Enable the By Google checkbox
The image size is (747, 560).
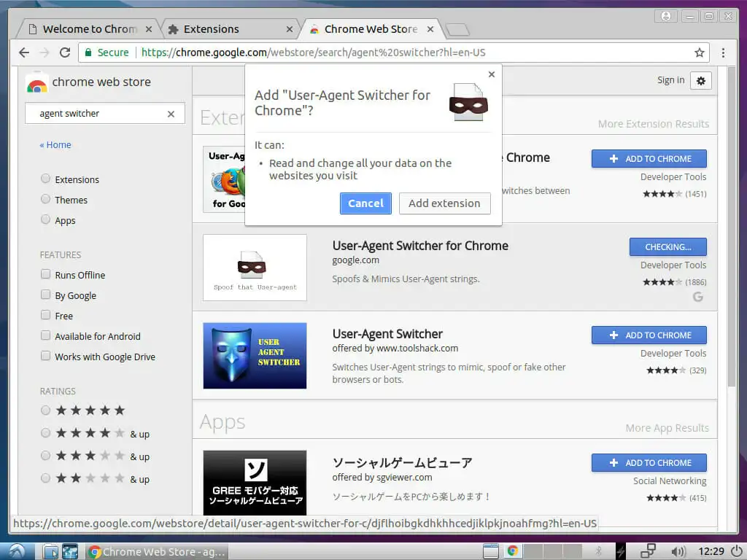[45, 295]
